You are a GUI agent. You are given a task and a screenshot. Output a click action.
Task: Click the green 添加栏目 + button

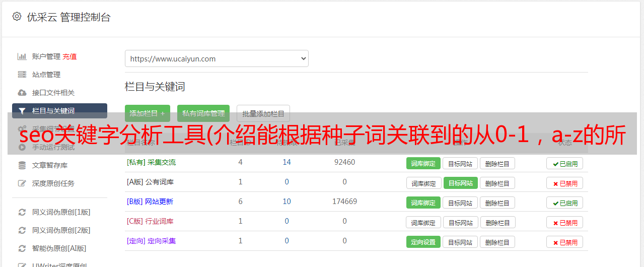click(148, 113)
